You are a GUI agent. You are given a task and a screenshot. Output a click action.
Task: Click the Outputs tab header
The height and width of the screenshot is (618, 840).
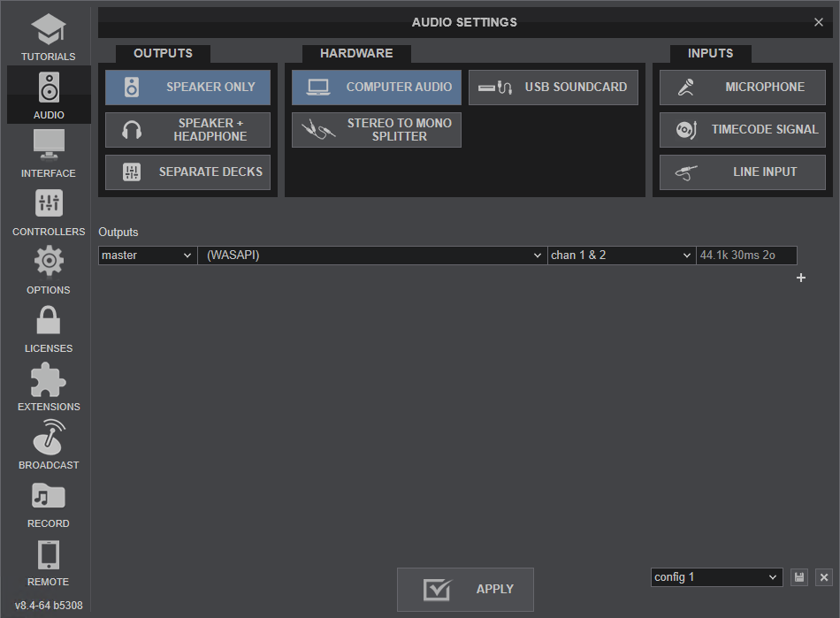coord(163,54)
